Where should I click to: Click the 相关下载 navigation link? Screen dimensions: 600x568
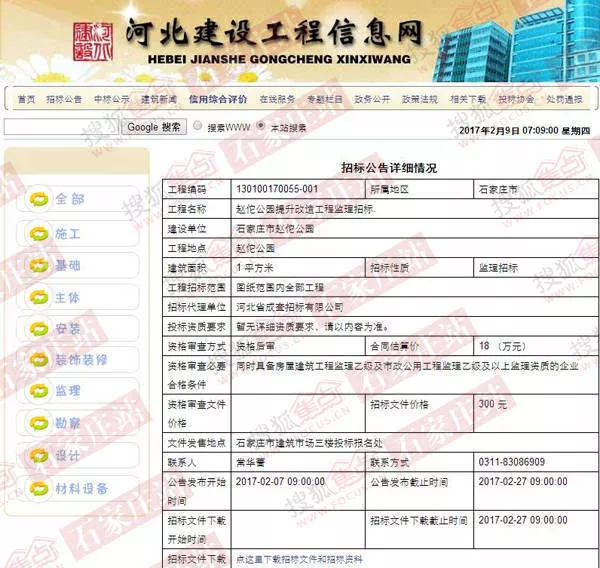coord(467,99)
